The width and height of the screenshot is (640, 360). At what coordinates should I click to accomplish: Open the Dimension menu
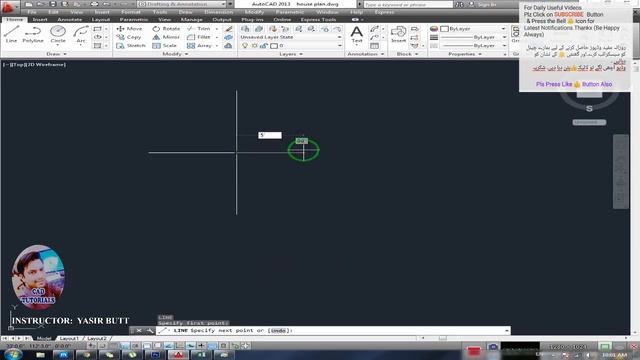pyautogui.click(x=218, y=12)
